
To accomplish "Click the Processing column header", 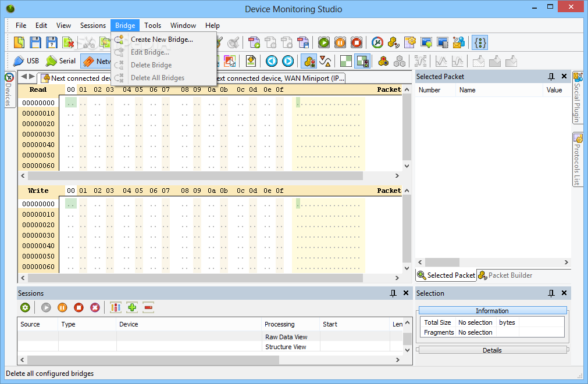I will coord(290,324).
